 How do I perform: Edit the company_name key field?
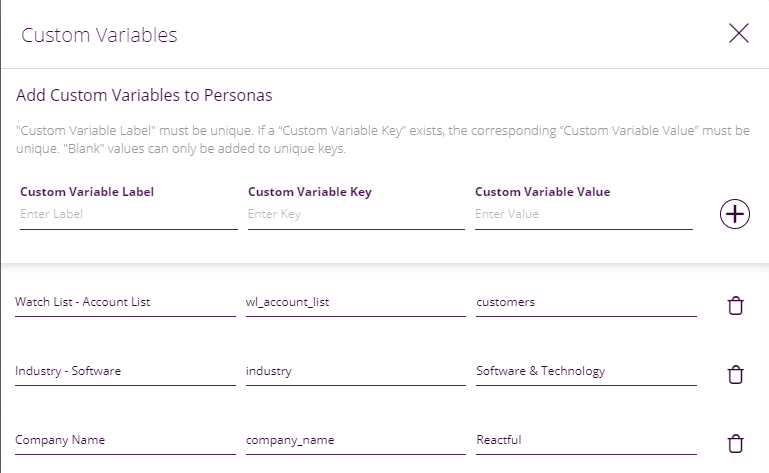(356, 441)
